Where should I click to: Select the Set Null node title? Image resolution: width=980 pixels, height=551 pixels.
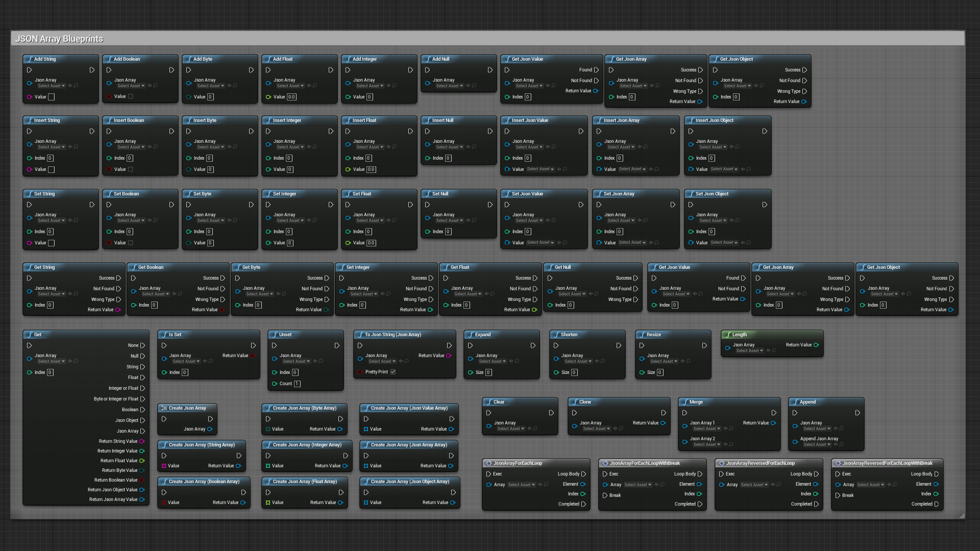pos(440,194)
